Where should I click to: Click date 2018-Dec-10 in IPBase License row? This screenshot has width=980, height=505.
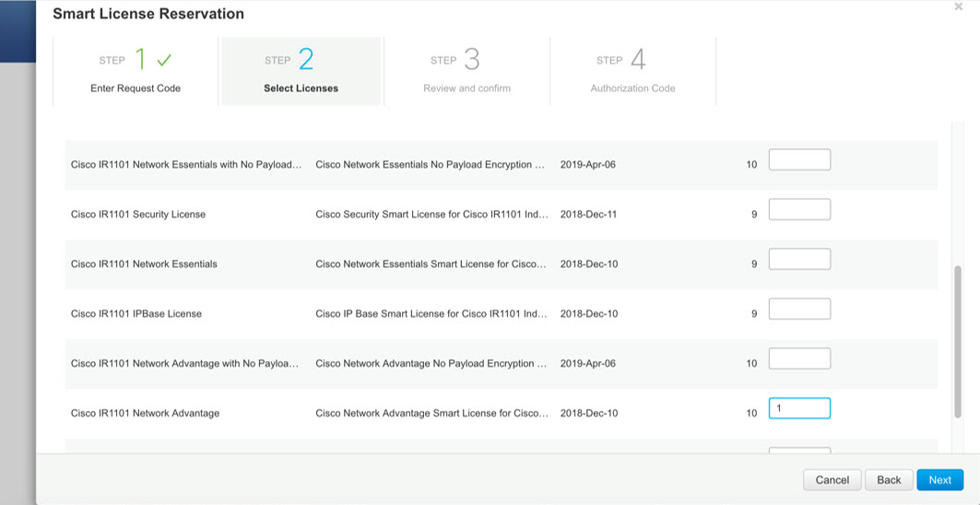coord(589,313)
